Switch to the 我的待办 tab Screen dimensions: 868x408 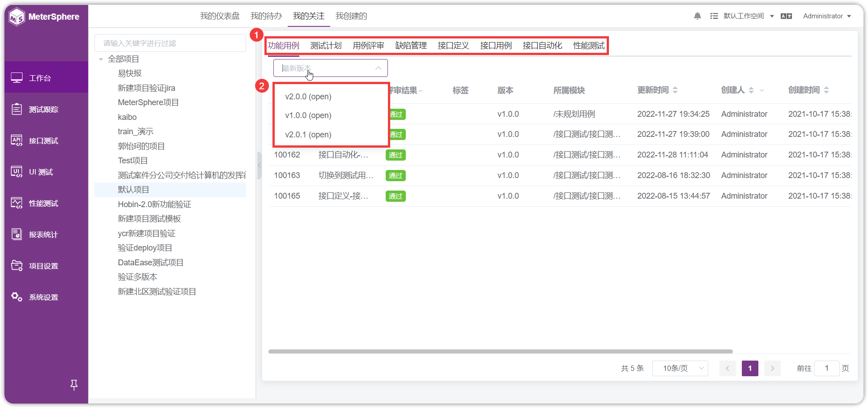(266, 16)
